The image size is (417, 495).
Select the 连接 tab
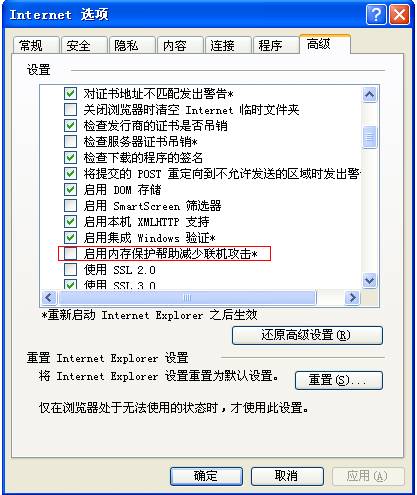228,45
